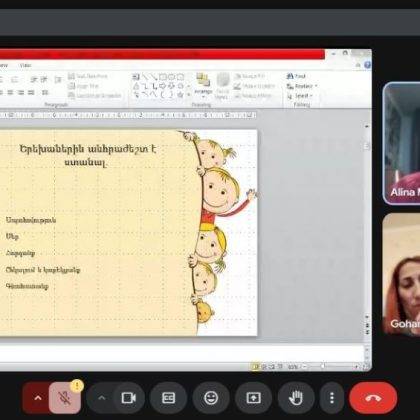Select Gohar's participant video tile

point(402,274)
